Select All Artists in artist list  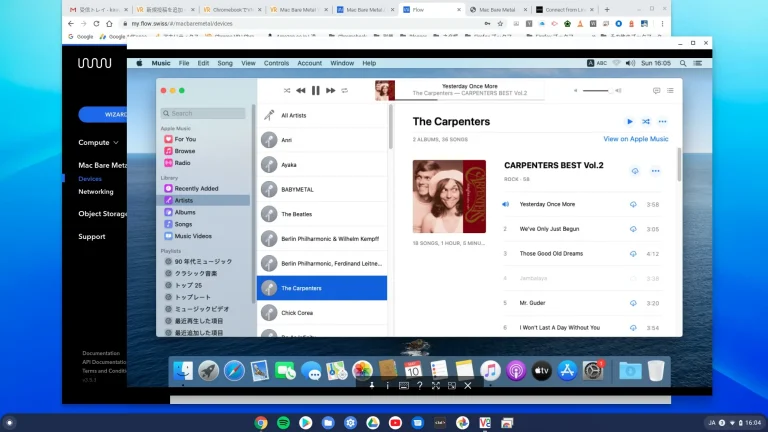click(322, 116)
